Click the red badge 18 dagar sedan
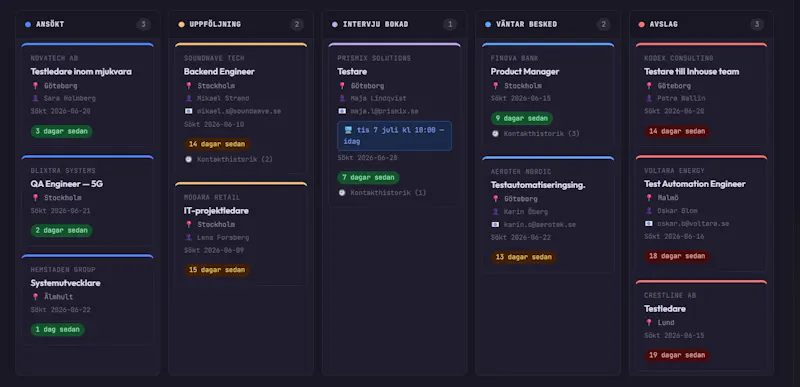 coord(677,256)
